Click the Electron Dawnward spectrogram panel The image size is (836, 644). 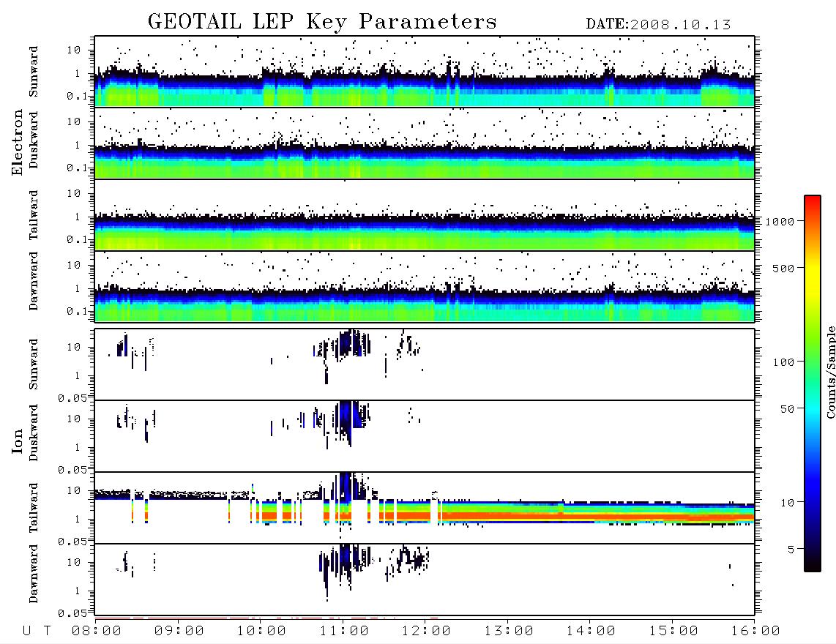click(425, 286)
